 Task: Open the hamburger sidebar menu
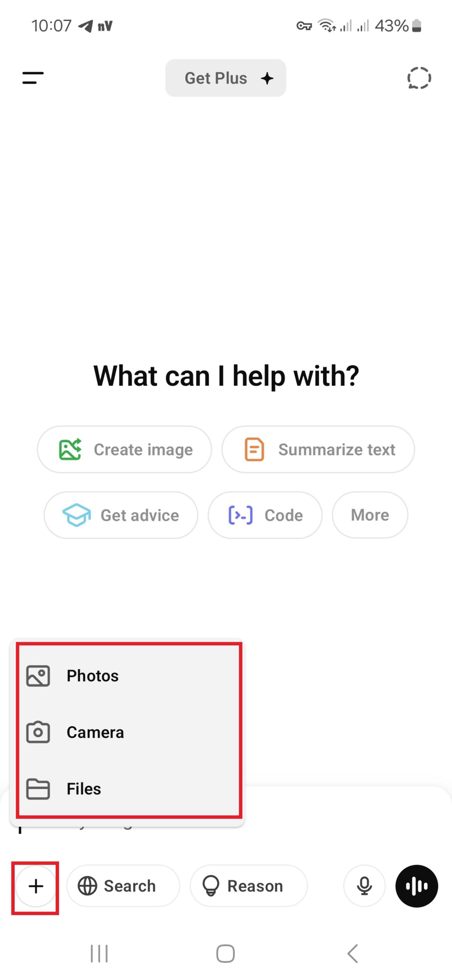coord(33,78)
